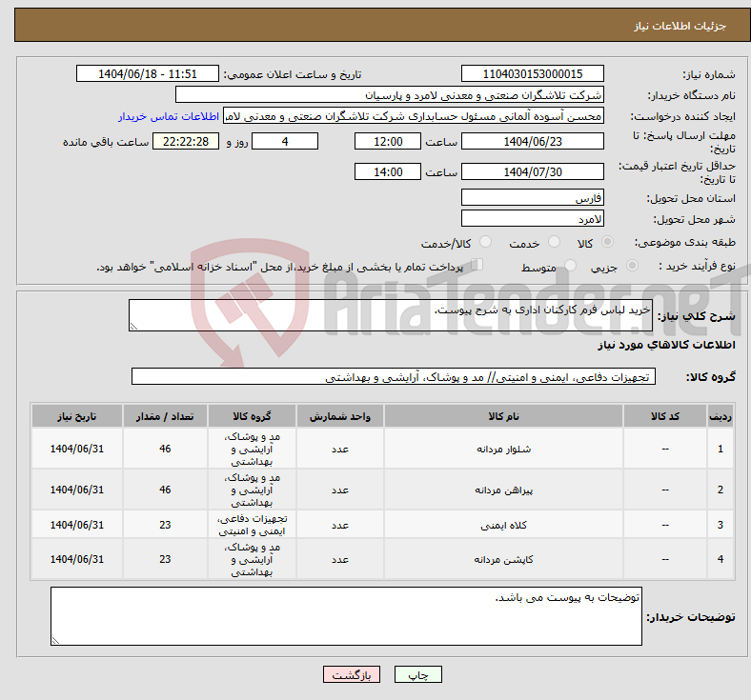
Task: Click the response deadline date 1404/06/23
Action: tap(532, 141)
